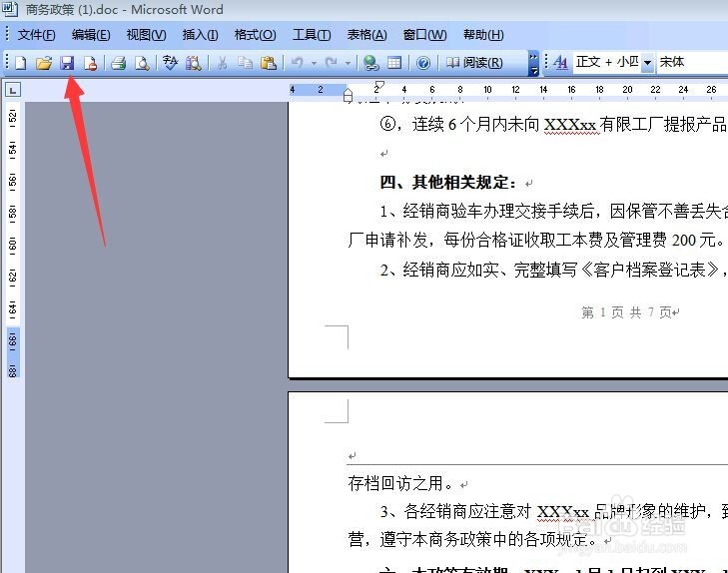Expand the Redo history dropdown arrow
The image size is (728, 573).
point(348,63)
